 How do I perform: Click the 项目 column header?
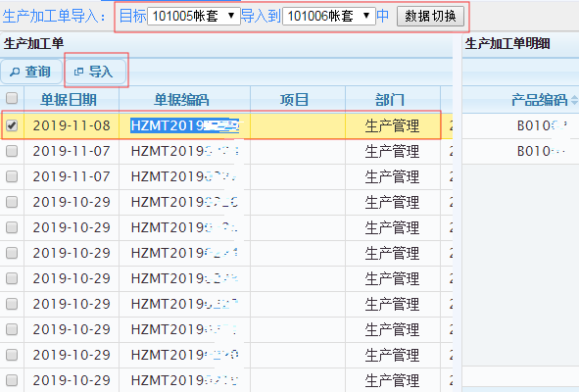point(294,100)
